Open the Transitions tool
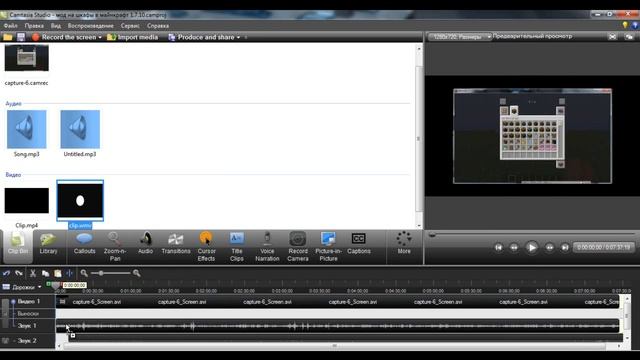This screenshot has height=360, width=640. [176, 244]
